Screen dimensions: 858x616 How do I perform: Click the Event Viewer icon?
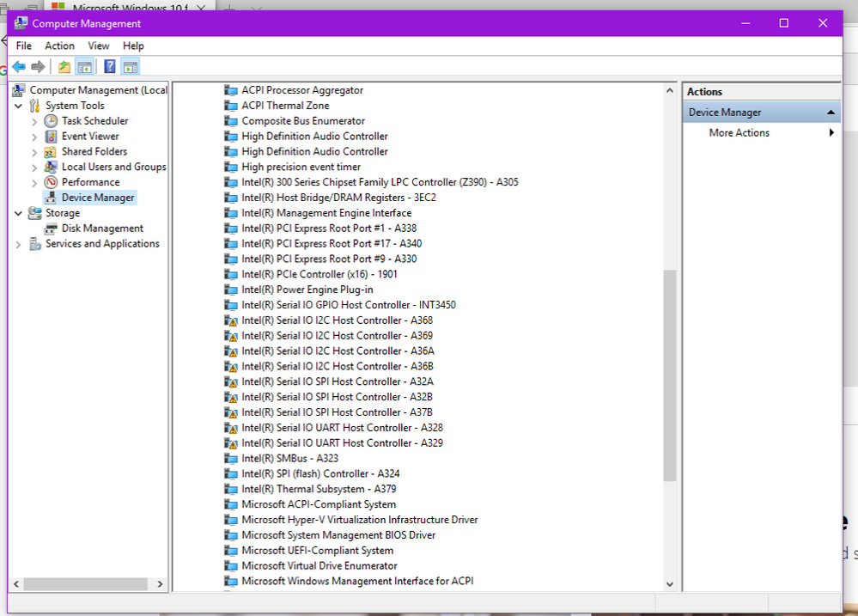click(51, 137)
